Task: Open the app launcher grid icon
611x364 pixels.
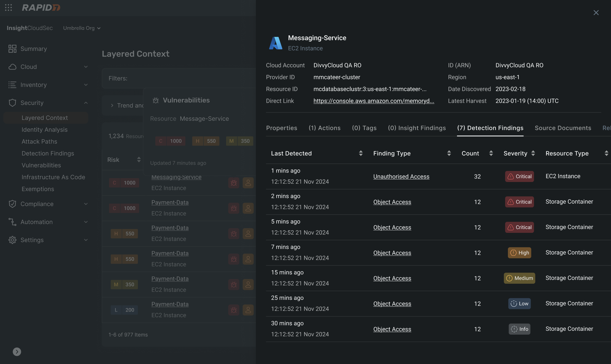Action: [x=8, y=8]
